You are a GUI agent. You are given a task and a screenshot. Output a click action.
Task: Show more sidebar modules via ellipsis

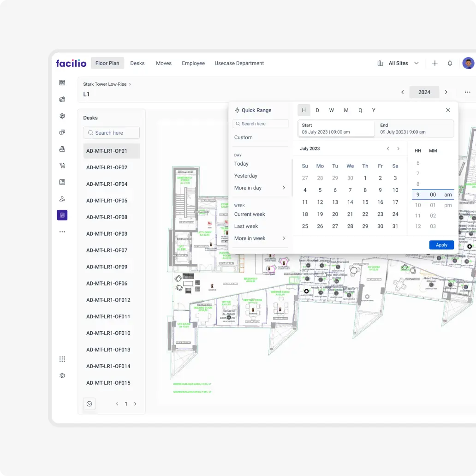[x=62, y=232]
